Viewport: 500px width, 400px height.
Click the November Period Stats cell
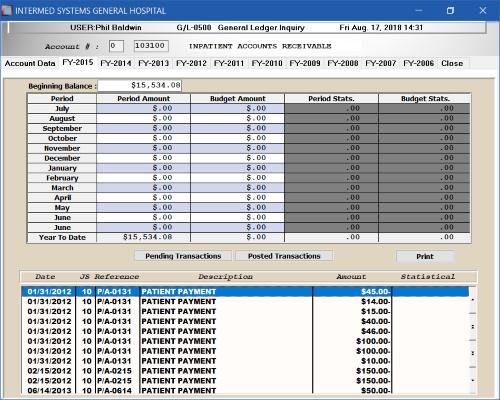pos(331,148)
